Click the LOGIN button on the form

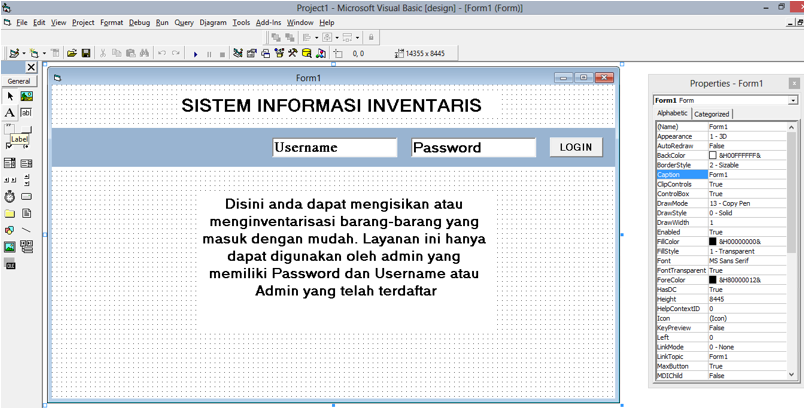click(576, 147)
